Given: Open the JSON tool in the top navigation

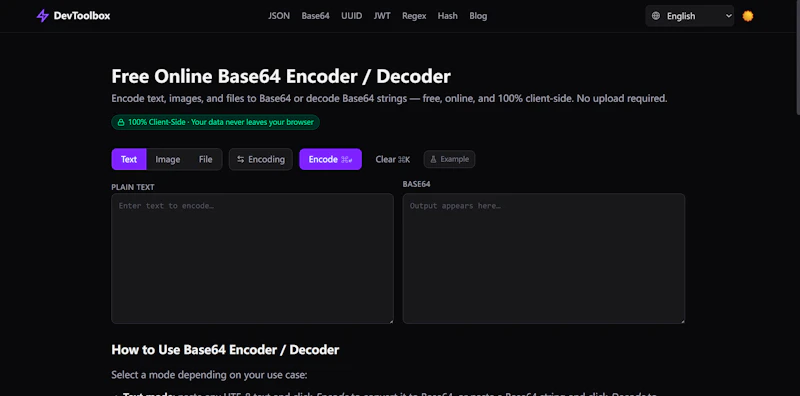Looking at the screenshot, I should point(279,16).
